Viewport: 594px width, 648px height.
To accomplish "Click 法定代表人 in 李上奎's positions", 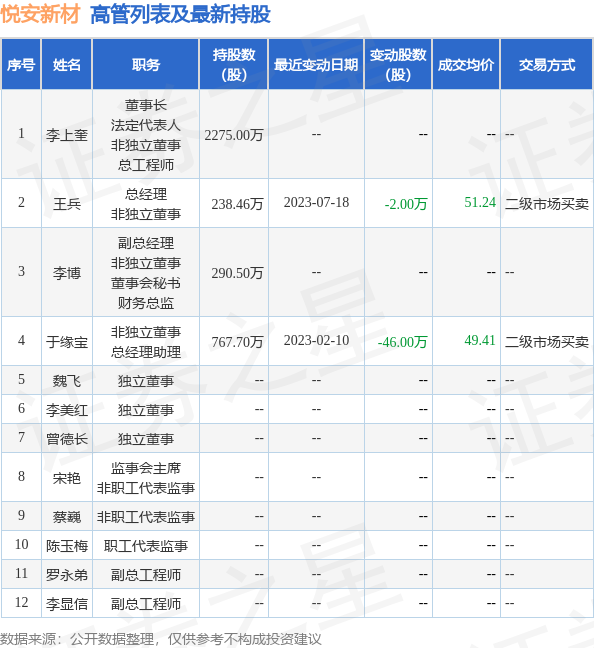I will tap(146, 125).
